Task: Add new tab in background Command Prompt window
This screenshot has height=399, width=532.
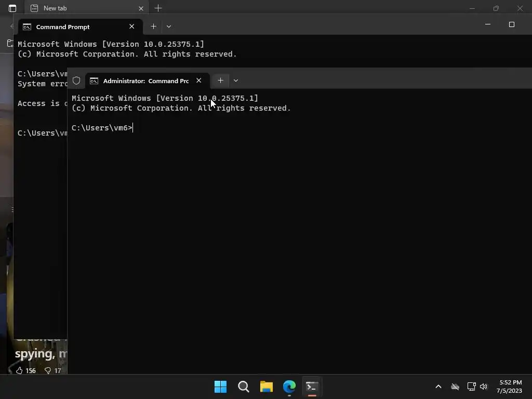Action: 153,26
